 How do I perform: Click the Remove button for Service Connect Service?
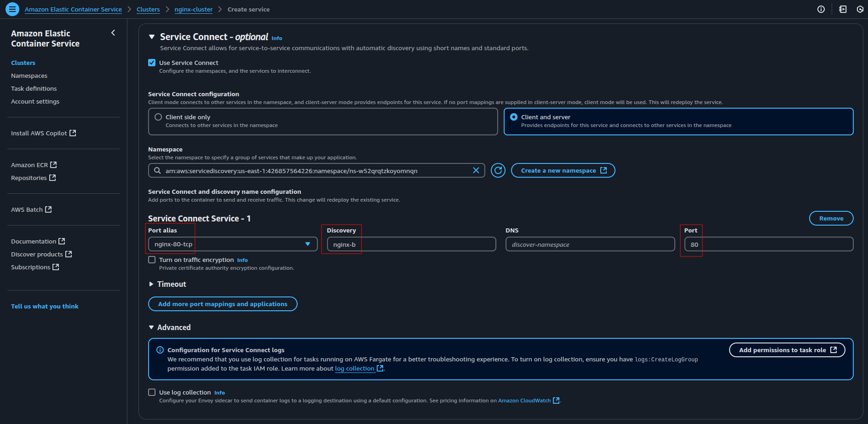click(831, 218)
